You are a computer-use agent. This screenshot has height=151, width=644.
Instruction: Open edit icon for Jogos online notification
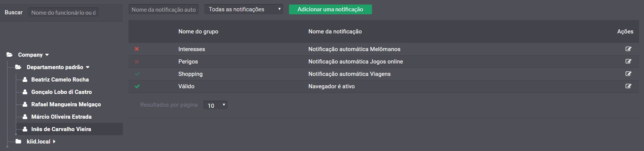coord(628,61)
